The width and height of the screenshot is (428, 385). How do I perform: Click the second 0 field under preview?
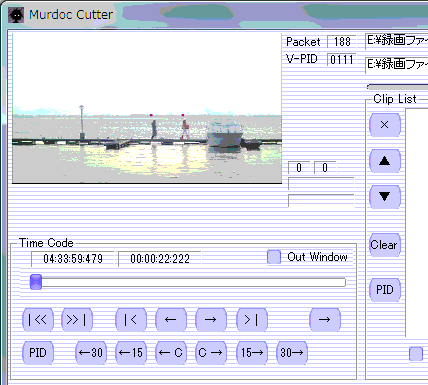pos(325,167)
